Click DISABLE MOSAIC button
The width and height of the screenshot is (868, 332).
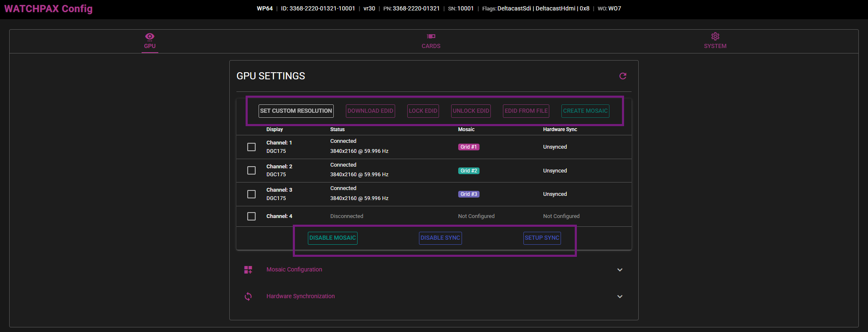[332, 238]
